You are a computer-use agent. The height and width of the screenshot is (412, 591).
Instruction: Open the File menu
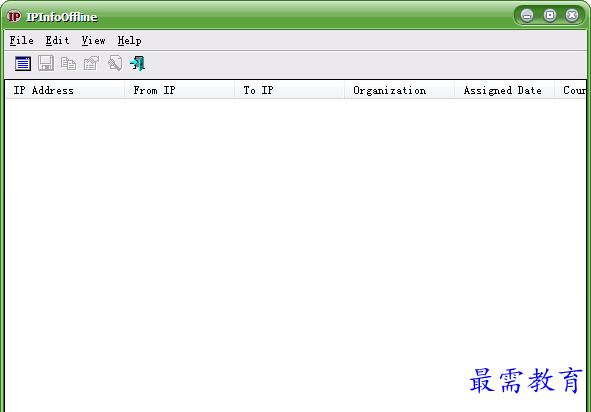(x=21, y=40)
